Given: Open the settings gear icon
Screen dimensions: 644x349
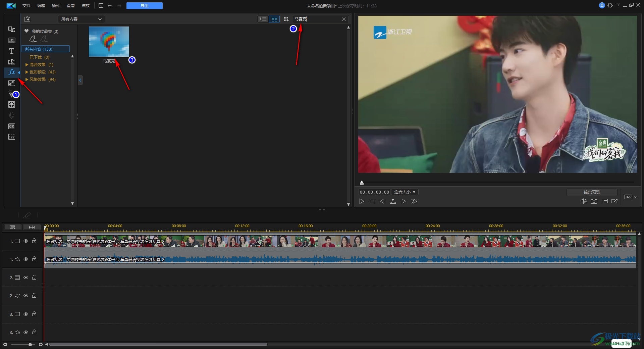Looking at the screenshot, I should (610, 5).
